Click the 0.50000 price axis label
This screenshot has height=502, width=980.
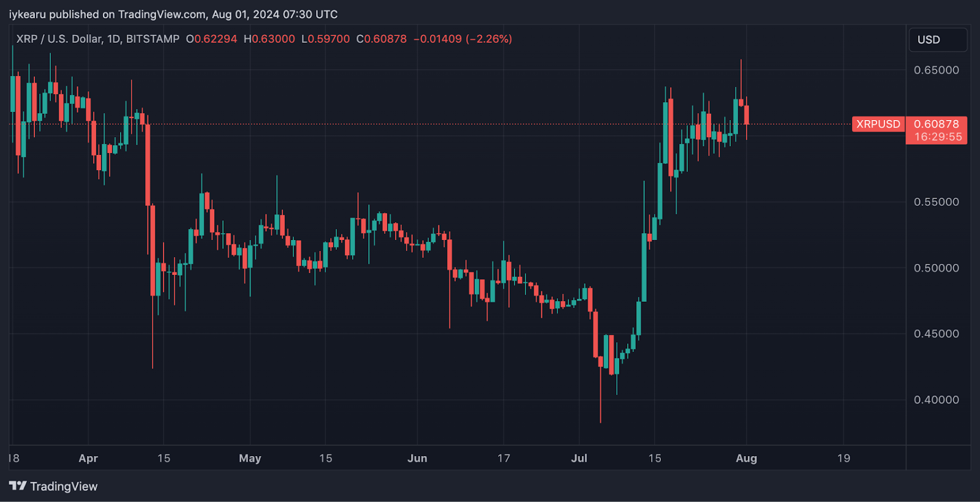(x=937, y=268)
